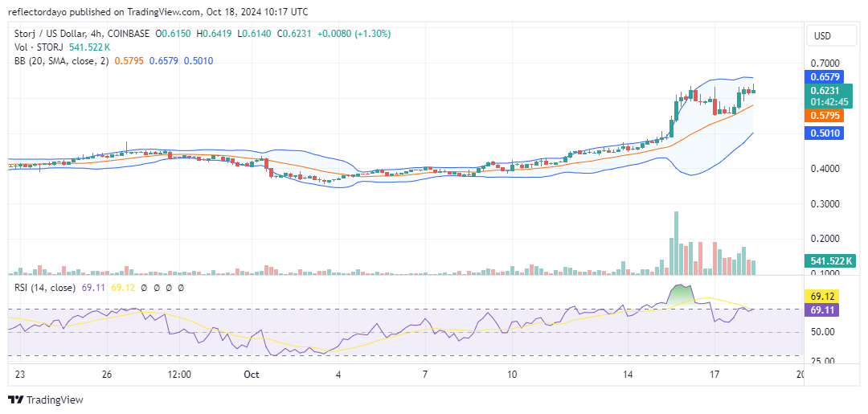Click the 14 date label on the time axis
The height and width of the screenshot is (414, 868).
(x=628, y=375)
